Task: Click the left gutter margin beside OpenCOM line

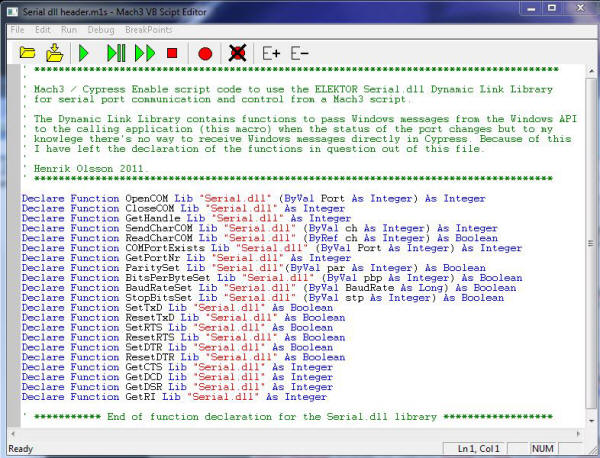Action: pos(15,199)
